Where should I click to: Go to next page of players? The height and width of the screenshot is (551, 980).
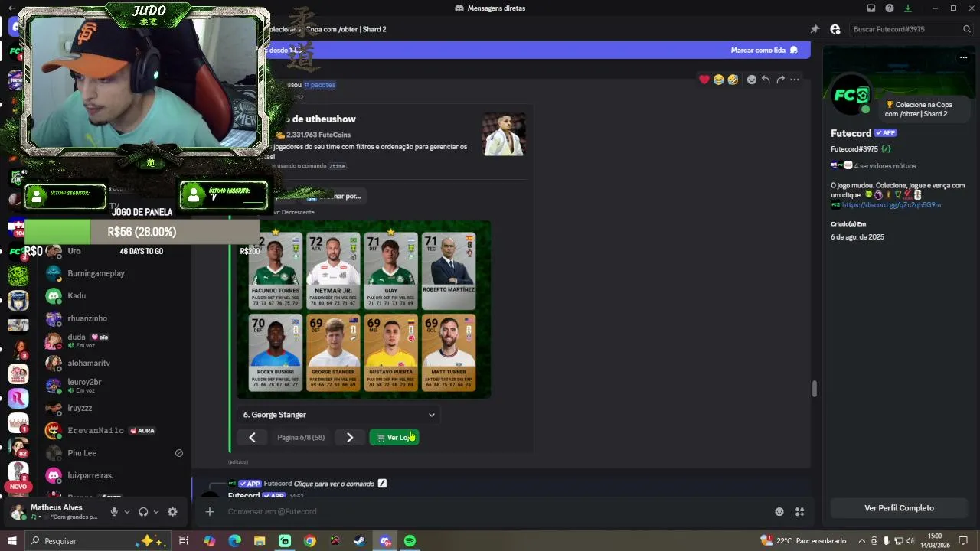(x=350, y=437)
